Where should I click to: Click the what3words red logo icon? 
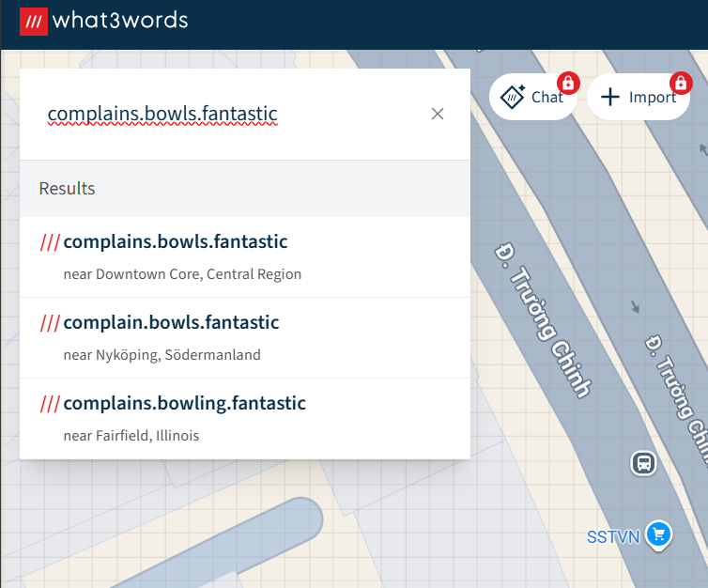(34, 22)
